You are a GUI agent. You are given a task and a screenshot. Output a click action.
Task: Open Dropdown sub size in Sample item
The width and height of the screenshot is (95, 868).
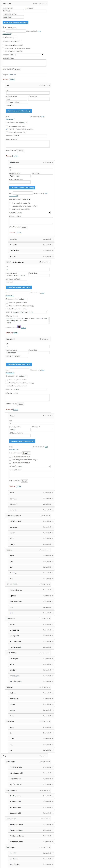pos(26,453)
